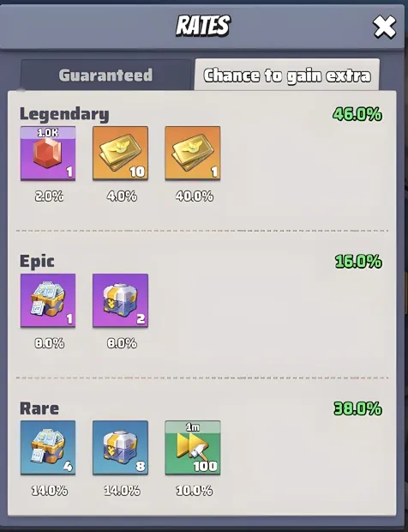Screen dimensions: 408x532
Task: Click the Epic 16.0% total rate
Action: click(358, 262)
